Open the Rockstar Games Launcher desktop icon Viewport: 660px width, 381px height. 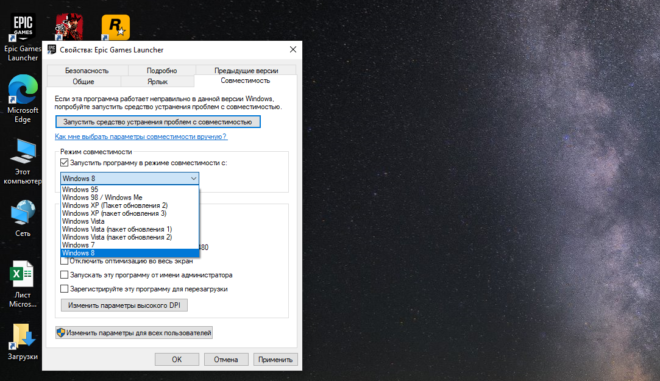click(115, 27)
